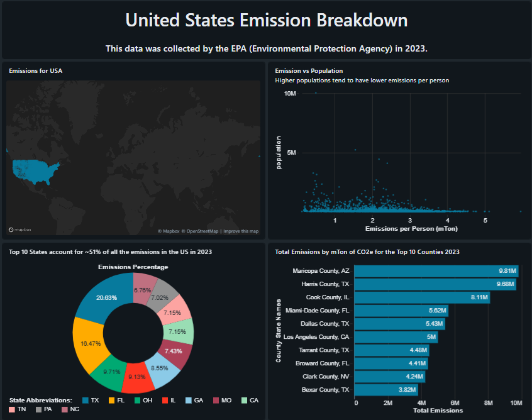
Task: Select the 8.55% donut slice
Action: coord(161,369)
